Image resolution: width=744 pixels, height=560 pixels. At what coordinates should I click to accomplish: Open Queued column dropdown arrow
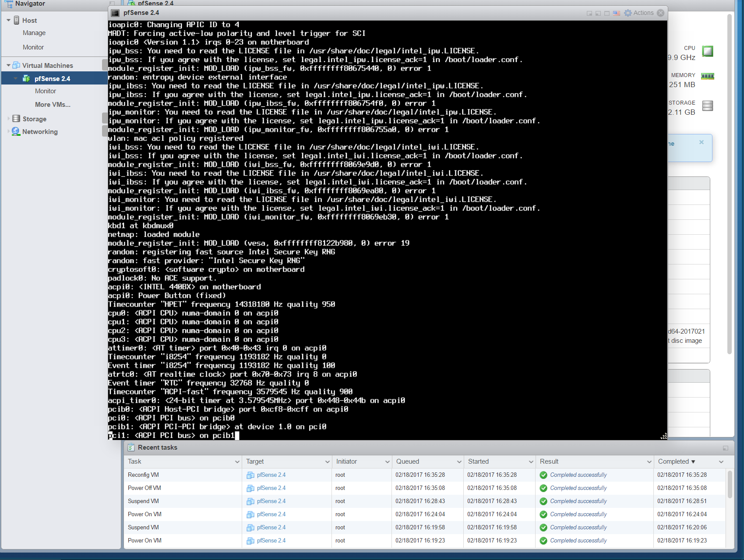pyautogui.click(x=459, y=462)
